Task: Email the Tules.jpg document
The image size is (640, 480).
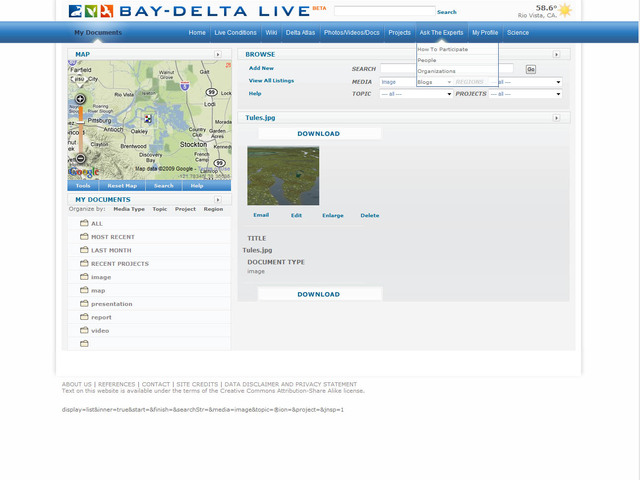Action: (x=261, y=215)
